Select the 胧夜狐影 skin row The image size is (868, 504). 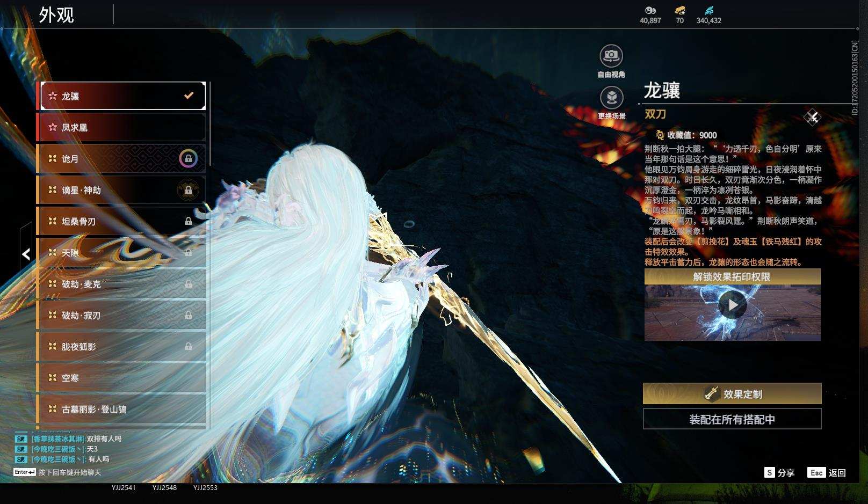(121, 347)
